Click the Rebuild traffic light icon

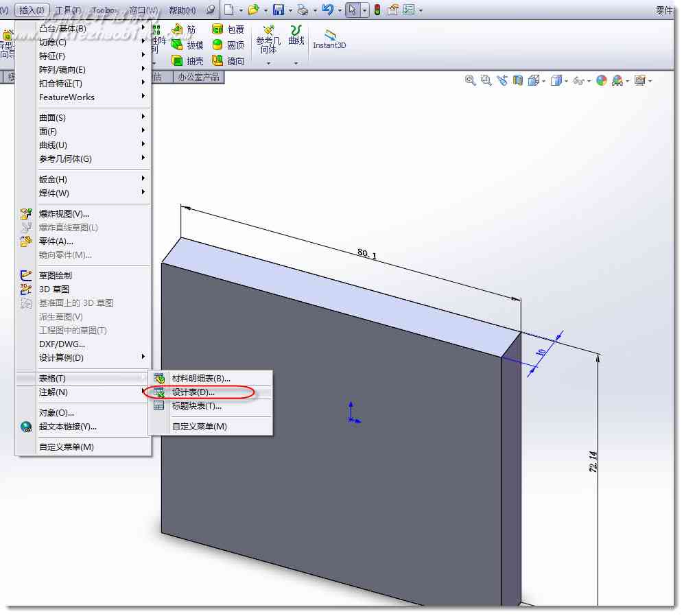point(377,10)
